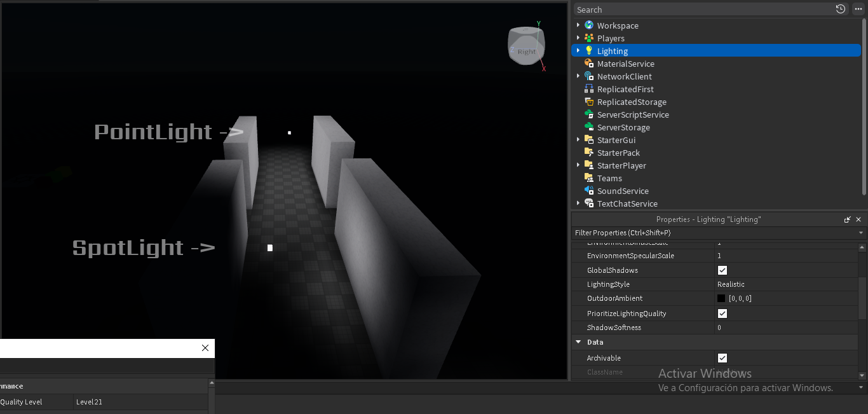Select StarterPack in the Explorer
Image resolution: width=868 pixels, height=414 pixels.
pyautogui.click(x=618, y=153)
